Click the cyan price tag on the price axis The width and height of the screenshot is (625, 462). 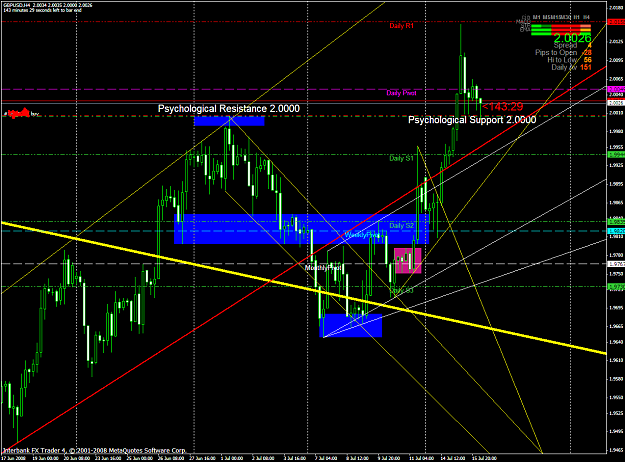click(x=616, y=231)
